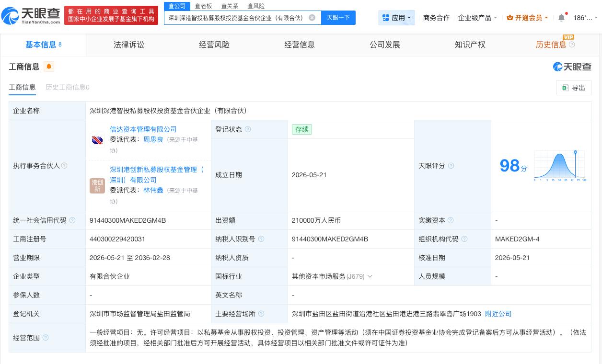Screen dimensions: 602x364
Task: Click the score distribution chart
Action: click(560, 166)
